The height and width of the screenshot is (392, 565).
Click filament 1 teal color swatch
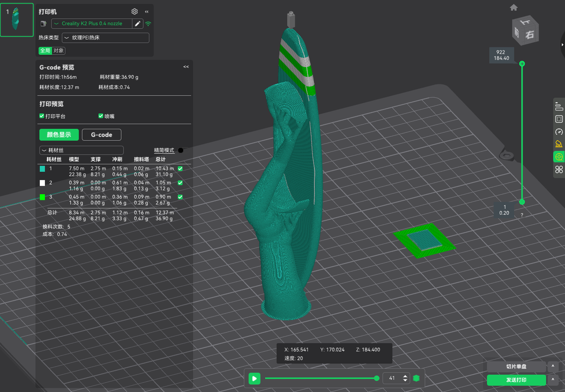coord(42,169)
